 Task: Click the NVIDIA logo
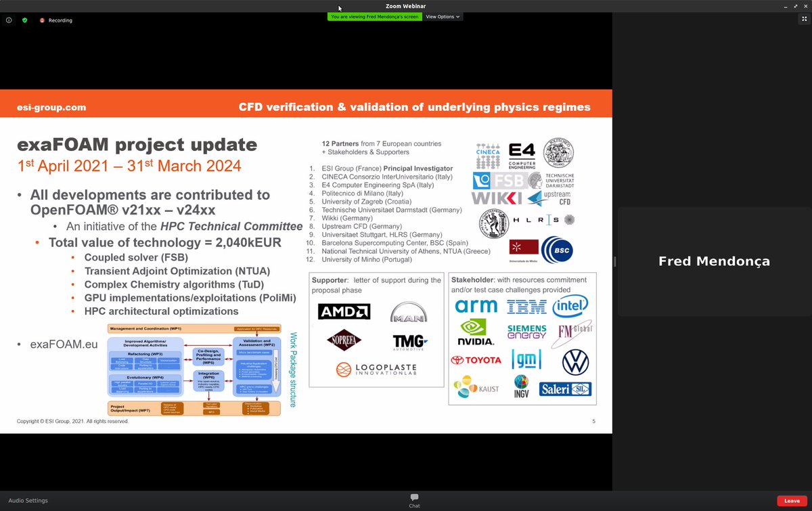pyautogui.click(x=476, y=332)
